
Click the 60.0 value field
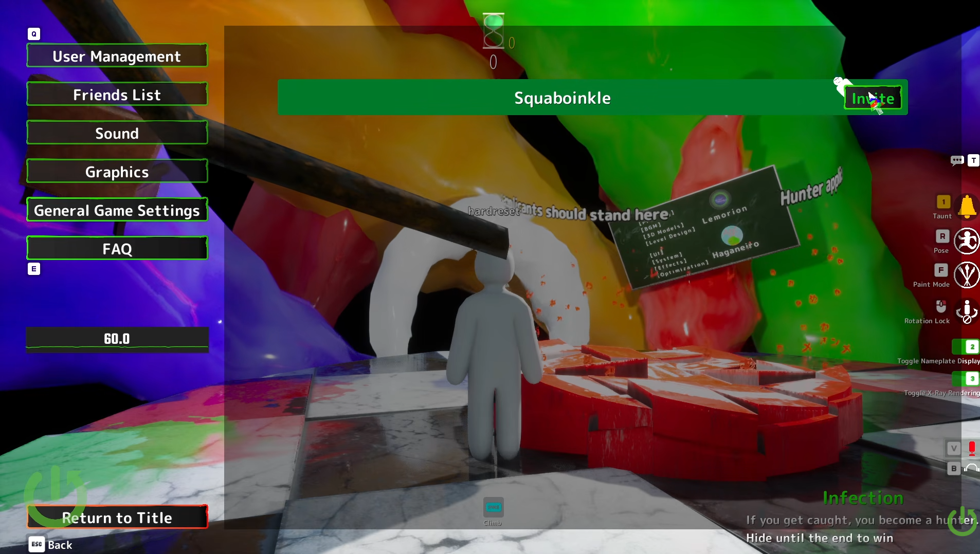pyautogui.click(x=117, y=339)
